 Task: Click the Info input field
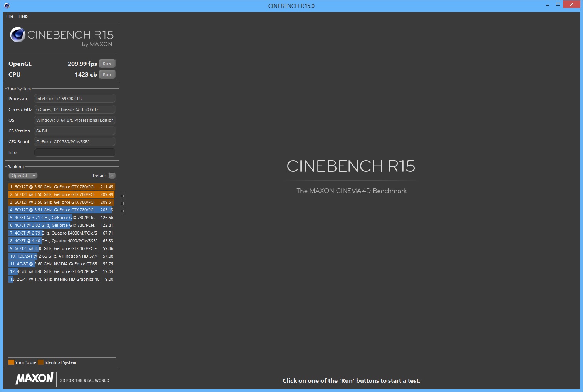[75, 152]
